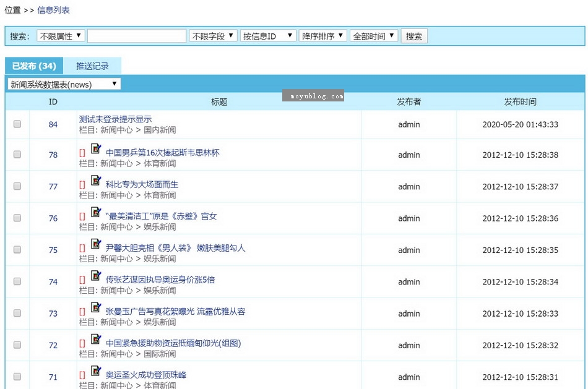Click the icon next to "最美清洁工" title
588x389 pixels.
tap(96, 213)
